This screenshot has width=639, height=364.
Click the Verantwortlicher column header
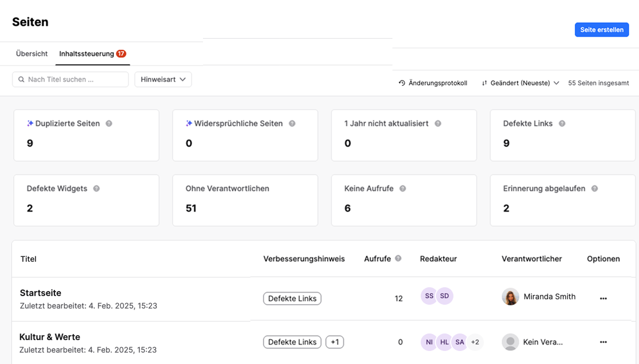[x=532, y=259]
